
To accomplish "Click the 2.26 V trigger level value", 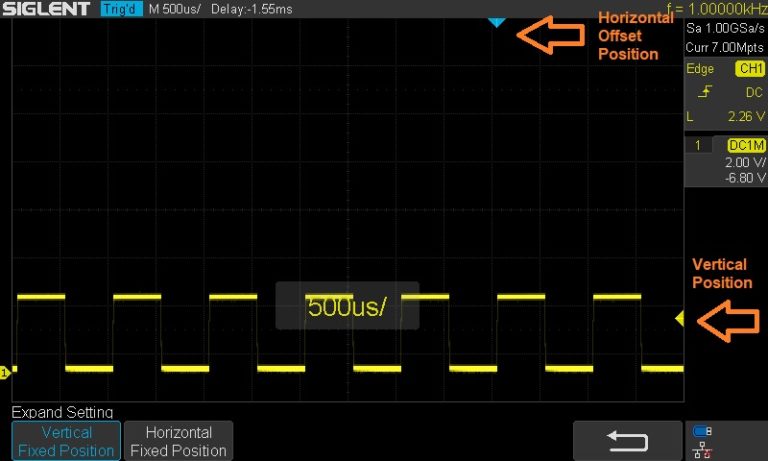I will click(745, 116).
